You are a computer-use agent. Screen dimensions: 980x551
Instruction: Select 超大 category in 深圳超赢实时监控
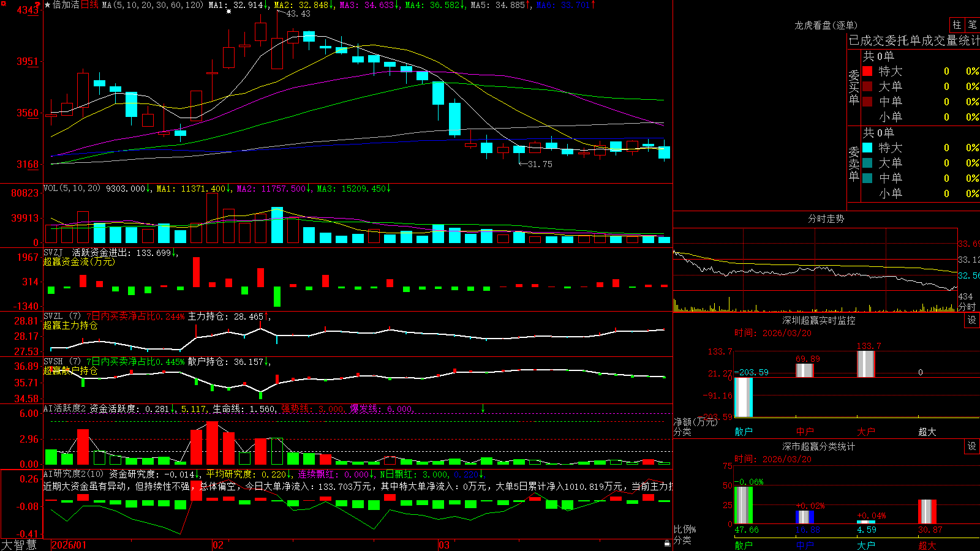(927, 432)
